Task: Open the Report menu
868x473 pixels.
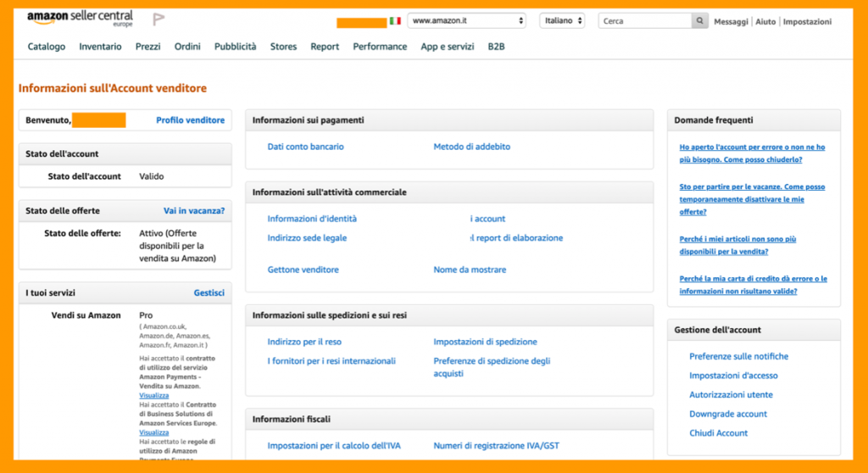Action: 325,47
